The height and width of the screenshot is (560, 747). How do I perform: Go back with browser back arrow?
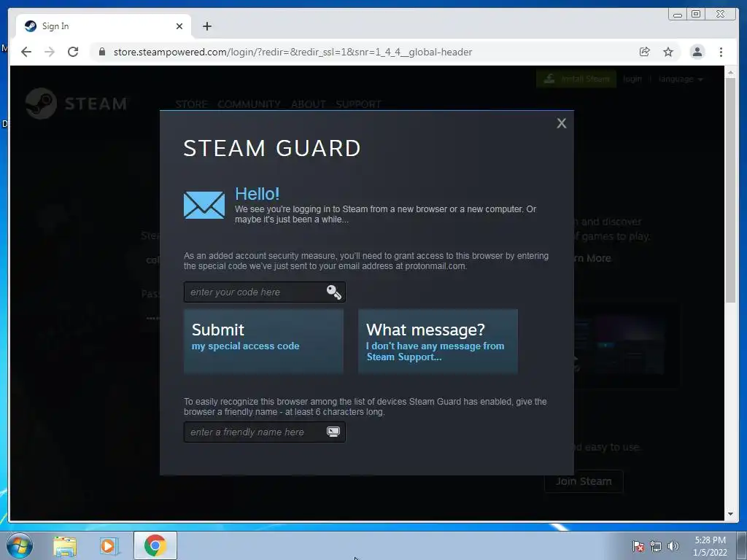pyautogui.click(x=26, y=52)
